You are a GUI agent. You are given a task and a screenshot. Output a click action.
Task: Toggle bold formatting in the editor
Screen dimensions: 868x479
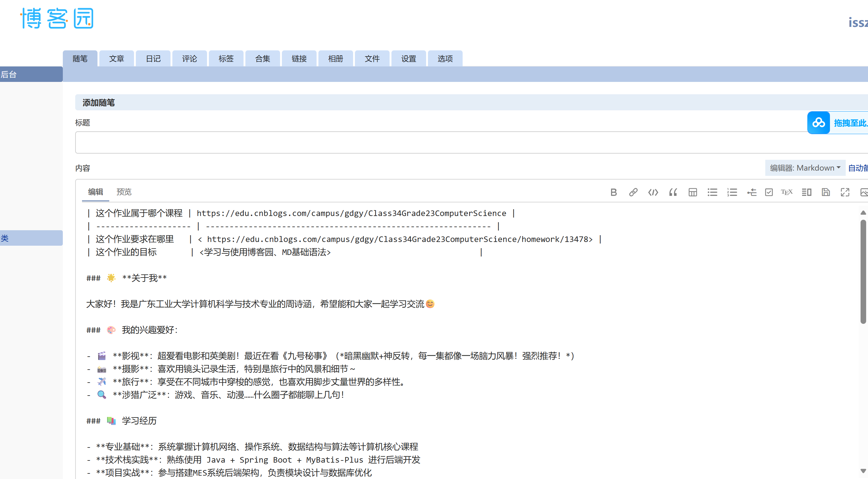pyautogui.click(x=613, y=192)
